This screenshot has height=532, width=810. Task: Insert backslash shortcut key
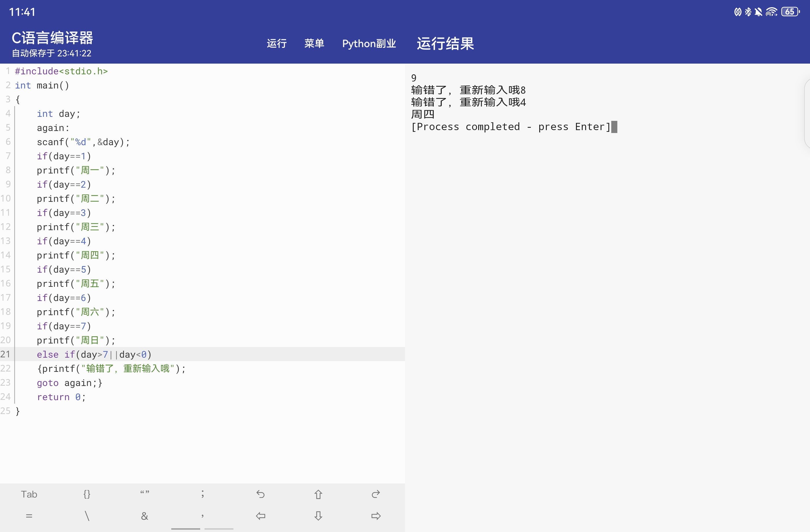point(87,516)
